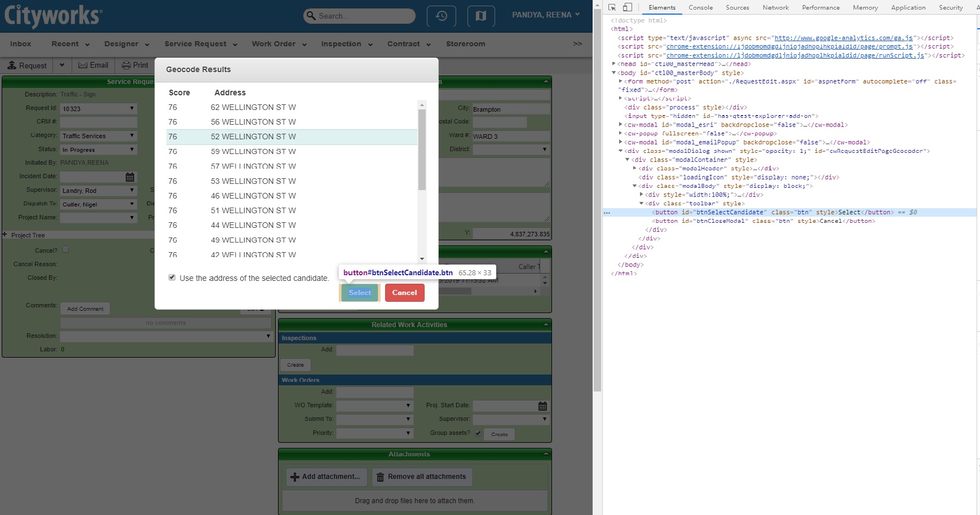The image size is (980, 515).
Task: Click the Email icon on request toolbar
Action: (x=83, y=65)
